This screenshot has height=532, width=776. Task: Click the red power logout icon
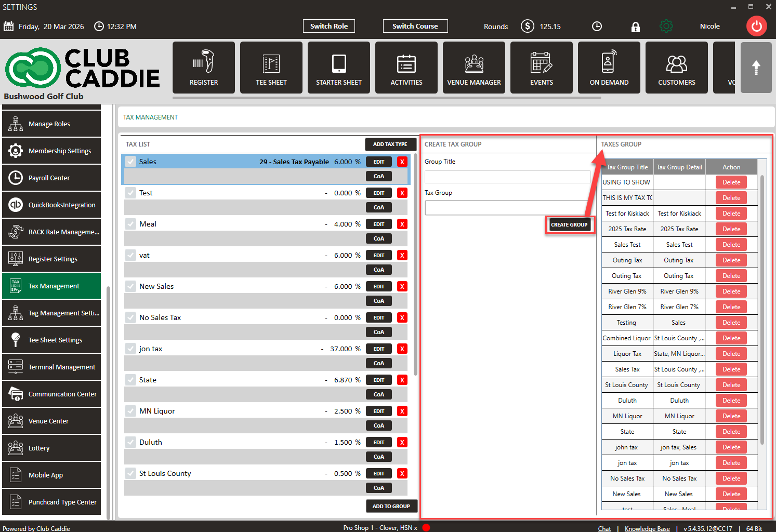[756, 26]
